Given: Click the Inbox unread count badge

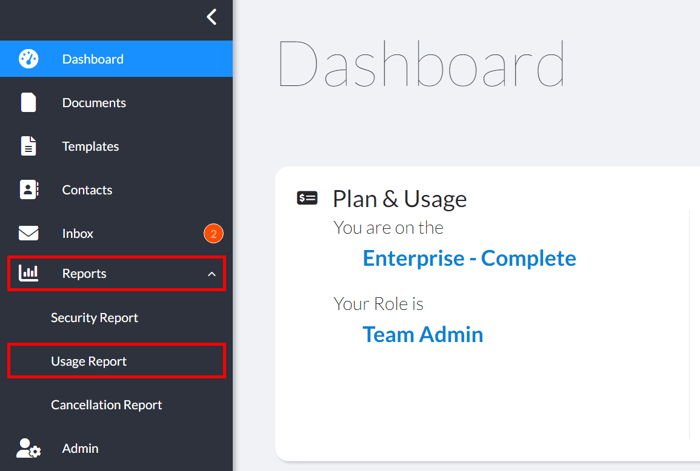Looking at the screenshot, I should click(213, 234).
